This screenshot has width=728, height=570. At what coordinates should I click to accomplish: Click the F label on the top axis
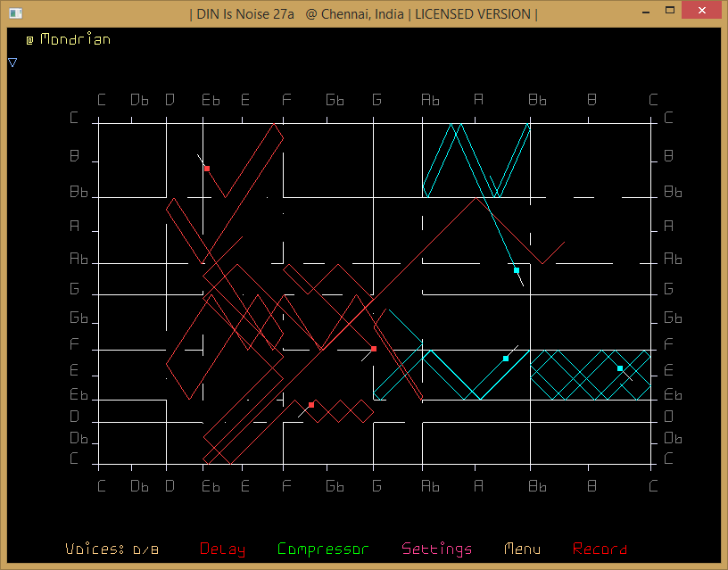(x=286, y=100)
